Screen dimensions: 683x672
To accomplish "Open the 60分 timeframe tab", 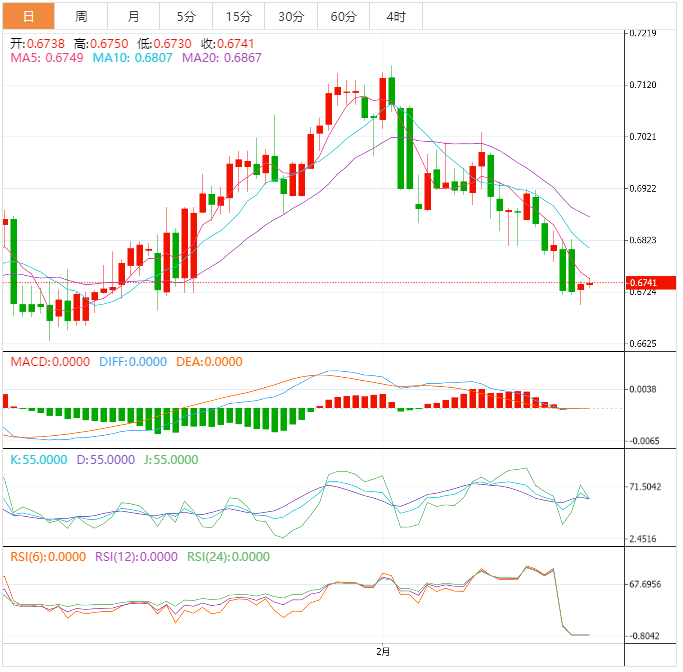I will (343, 17).
